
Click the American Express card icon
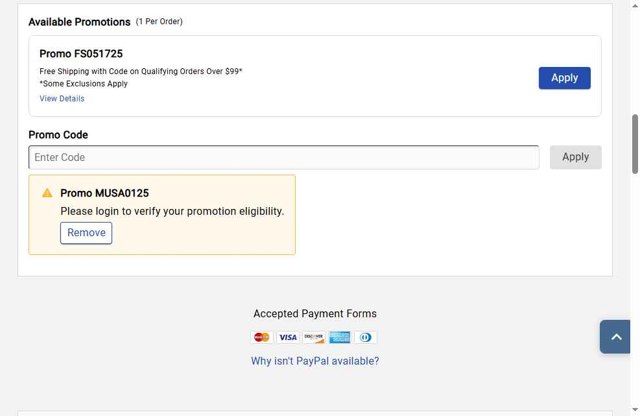point(340,337)
